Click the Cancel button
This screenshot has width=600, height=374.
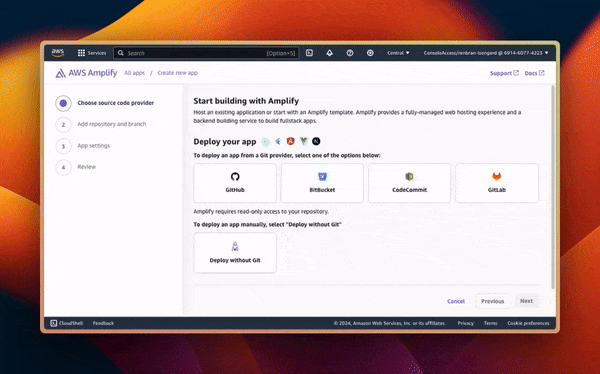[x=456, y=301]
